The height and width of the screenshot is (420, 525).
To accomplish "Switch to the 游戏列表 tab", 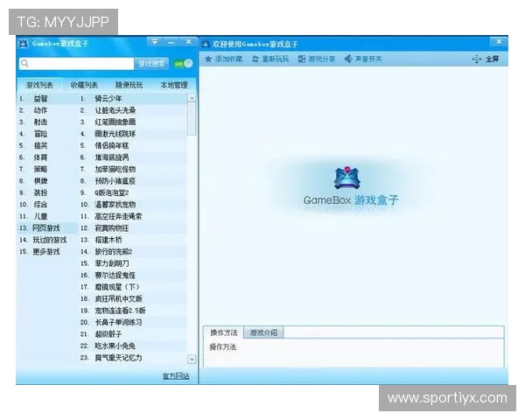I will pos(39,85).
